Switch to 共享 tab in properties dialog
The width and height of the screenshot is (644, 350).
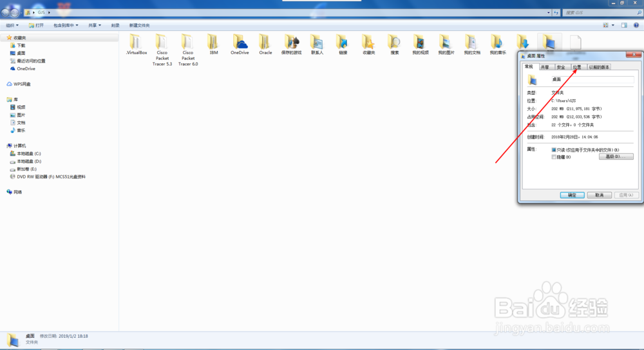(x=545, y=67)
